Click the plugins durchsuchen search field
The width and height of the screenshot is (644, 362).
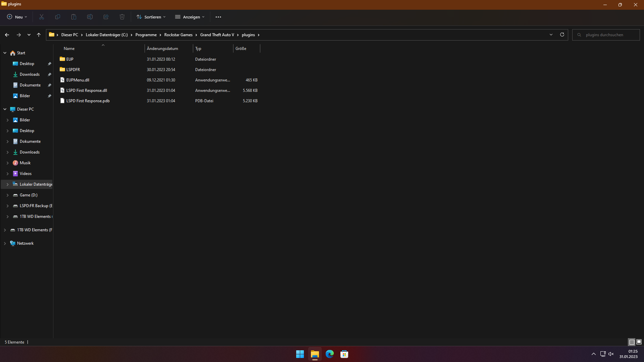(609, 35)
